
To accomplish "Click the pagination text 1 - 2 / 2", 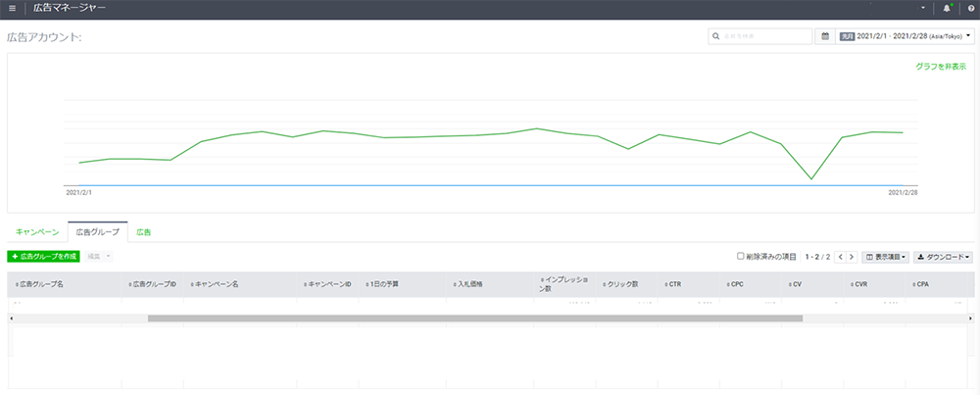I will pyautogui.click(x=817, y=257).
